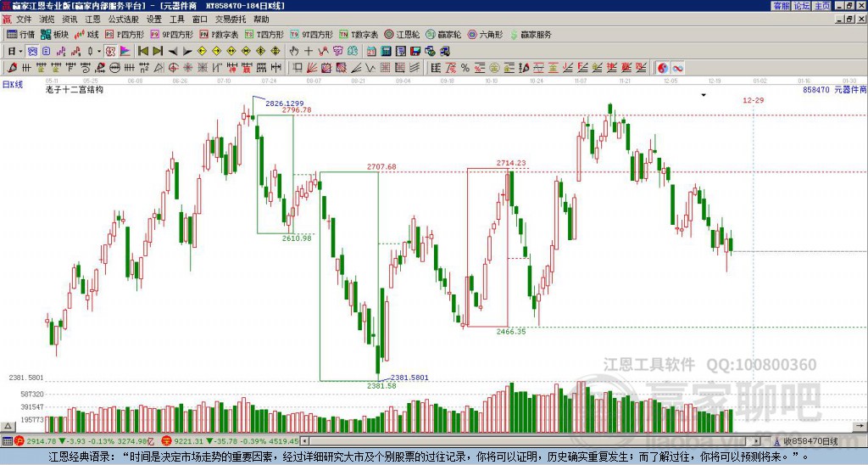Open the 六角形 hexagon tool
The width and height of the screenshot is (868, 465).
point(486,34)
